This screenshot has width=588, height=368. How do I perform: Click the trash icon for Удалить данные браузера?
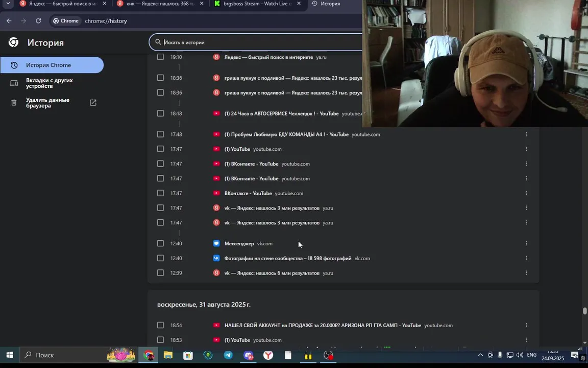click(14, 103)
